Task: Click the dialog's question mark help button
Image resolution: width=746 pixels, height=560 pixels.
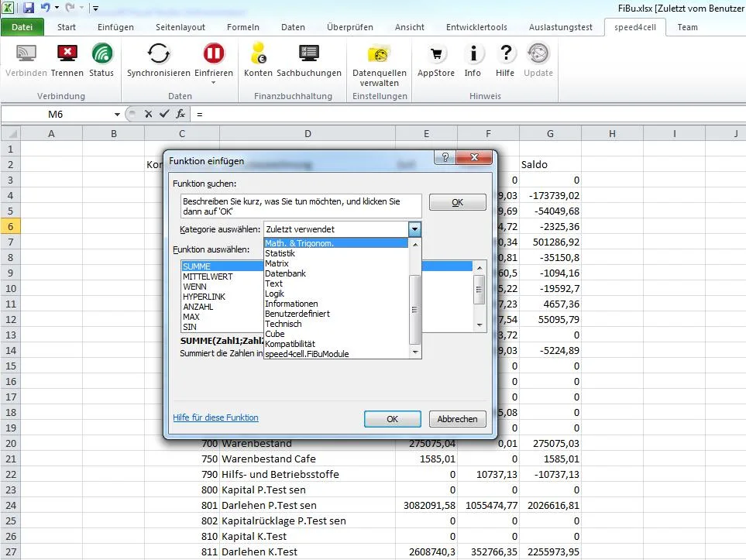Action: click(x=445, y=157)
